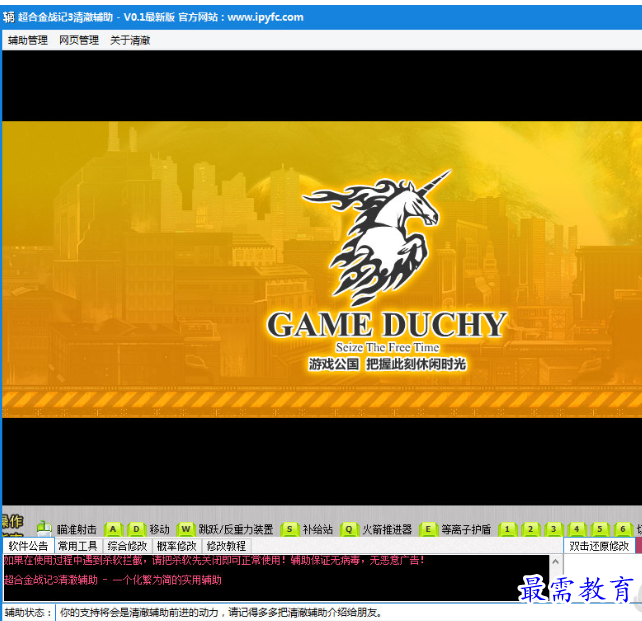This screenshot has height=621, width=642.
Task: Click the 瞄准射击 label
Action: tap(77, 529)
